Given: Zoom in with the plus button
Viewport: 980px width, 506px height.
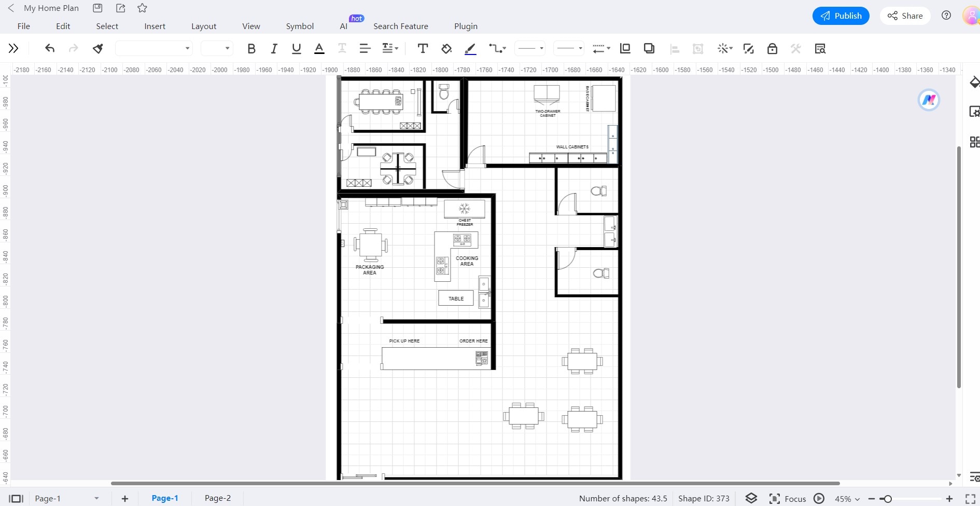Looking at the screenshot, I should pyautogui.click(x=949, y=498).
